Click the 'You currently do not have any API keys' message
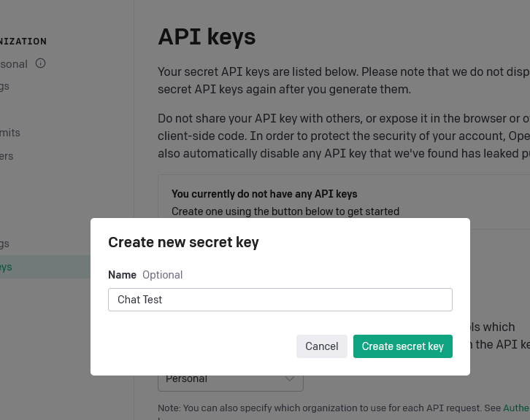 point(264,194)
